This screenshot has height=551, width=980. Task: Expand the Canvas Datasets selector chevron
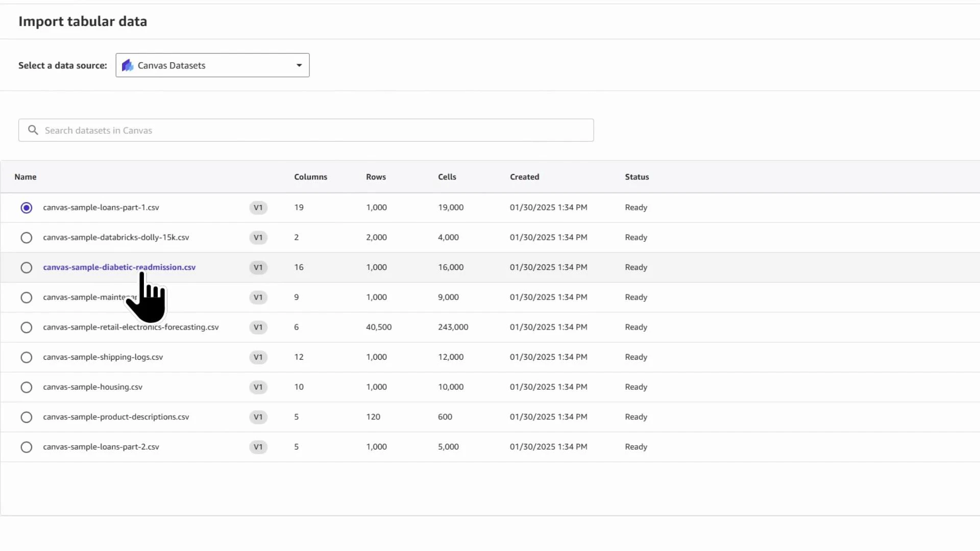click(299, 65)
